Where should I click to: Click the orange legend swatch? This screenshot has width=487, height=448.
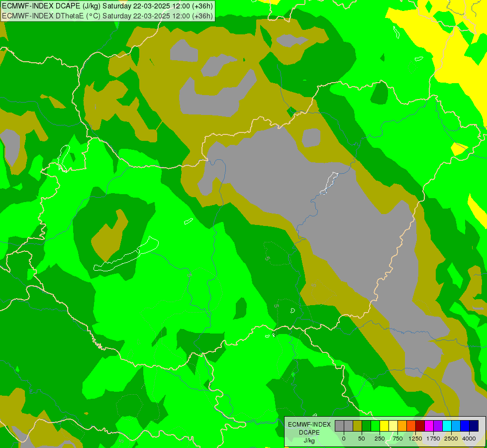click(402, 426)
